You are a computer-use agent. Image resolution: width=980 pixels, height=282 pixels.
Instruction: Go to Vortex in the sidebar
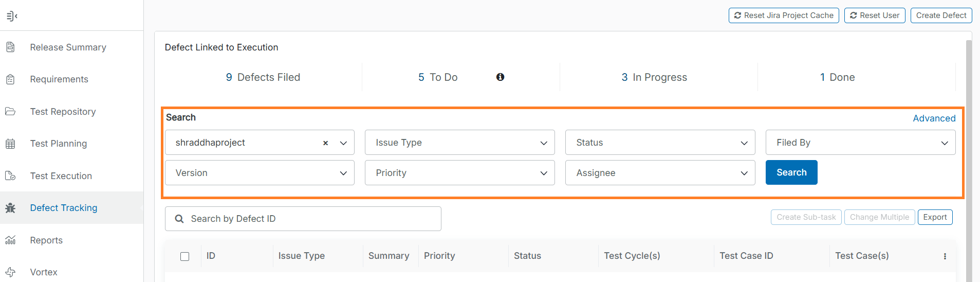(44, 272)
